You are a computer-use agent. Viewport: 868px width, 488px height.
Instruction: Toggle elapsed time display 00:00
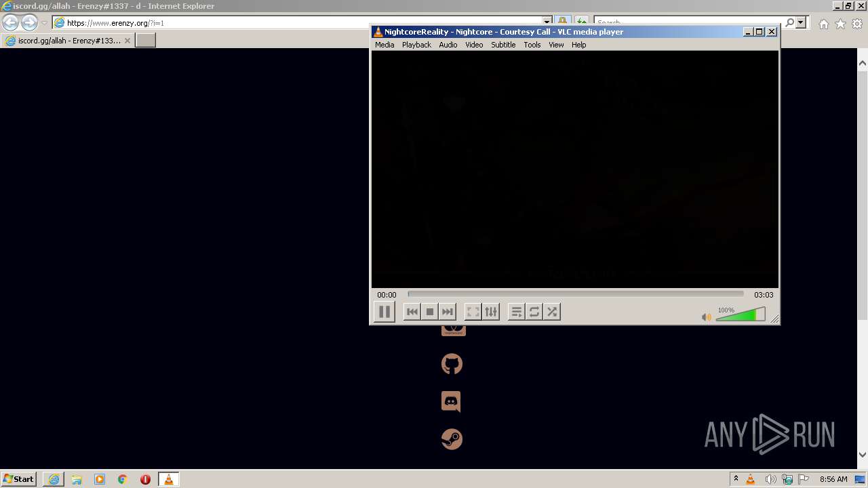pyautogui.click(x=387, y=295)
